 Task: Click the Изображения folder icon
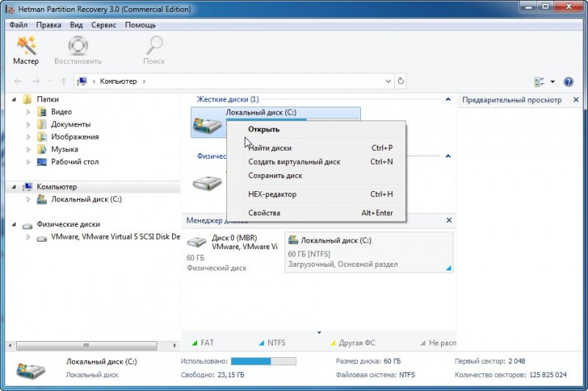(x=42, y=137)
